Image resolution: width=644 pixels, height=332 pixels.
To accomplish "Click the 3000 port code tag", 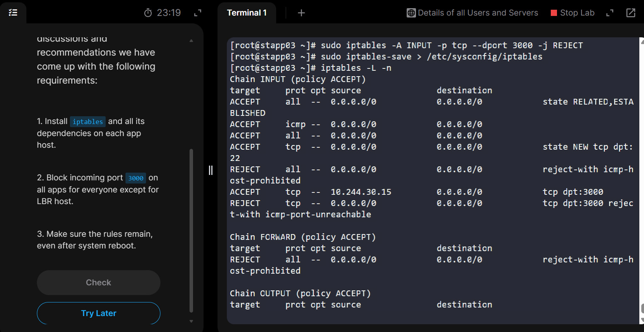I will (x=136, y=178).
